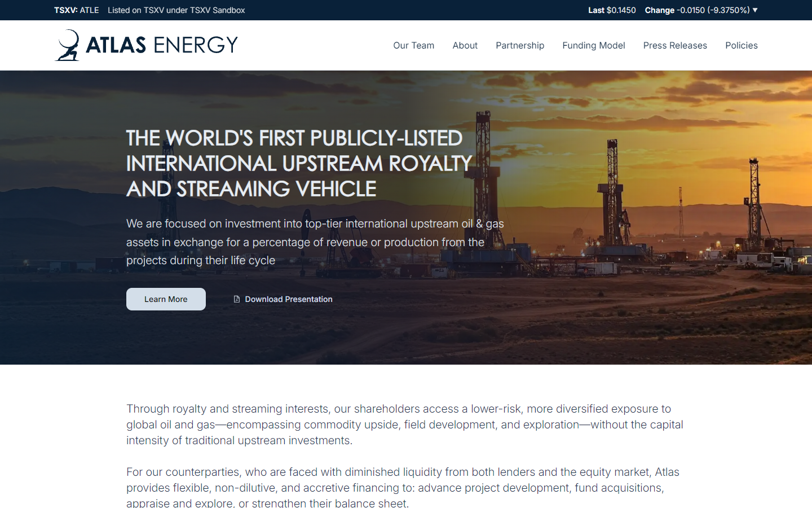Screen dimensions: 812x508
Task: Open the Our Team page
Action: pyautogui.click(x=413, y=45)
